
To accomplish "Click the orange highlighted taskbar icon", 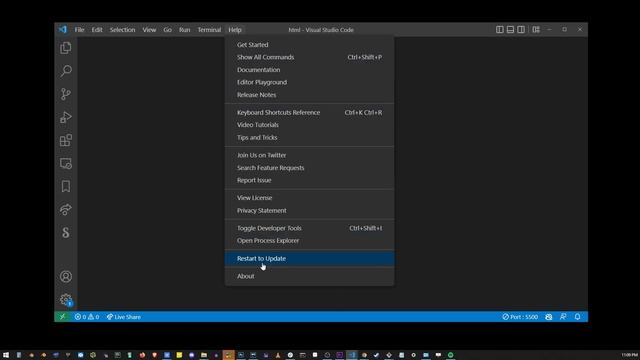I will tap(229, 355).
